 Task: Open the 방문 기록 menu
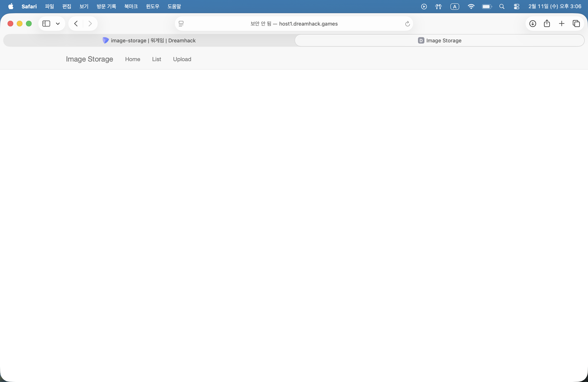tap(106, 6)
